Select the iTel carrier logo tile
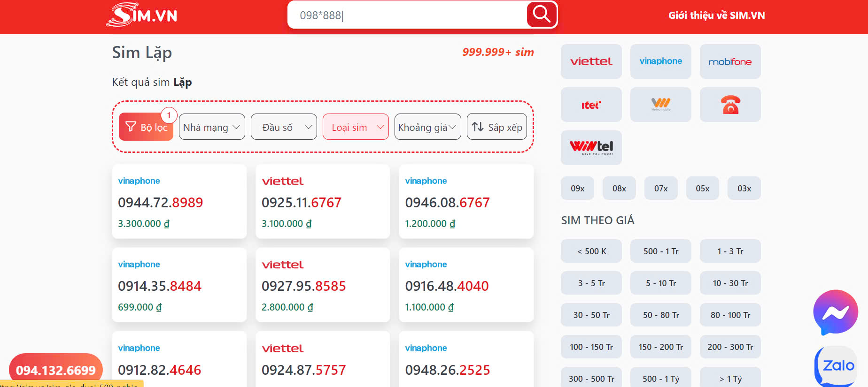 [x=591, y=105]
